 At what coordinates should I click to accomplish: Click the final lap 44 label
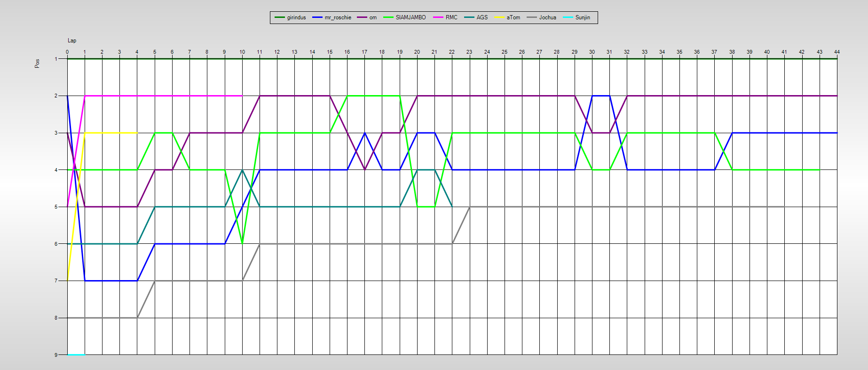pyautogui.click(x=836, y=52)
